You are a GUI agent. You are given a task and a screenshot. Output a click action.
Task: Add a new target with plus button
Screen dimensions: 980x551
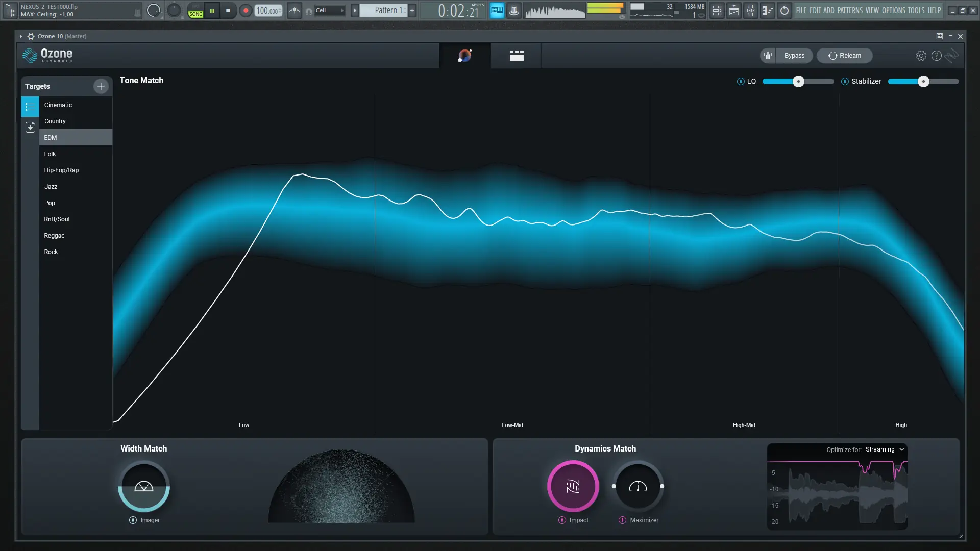[101, 86]
